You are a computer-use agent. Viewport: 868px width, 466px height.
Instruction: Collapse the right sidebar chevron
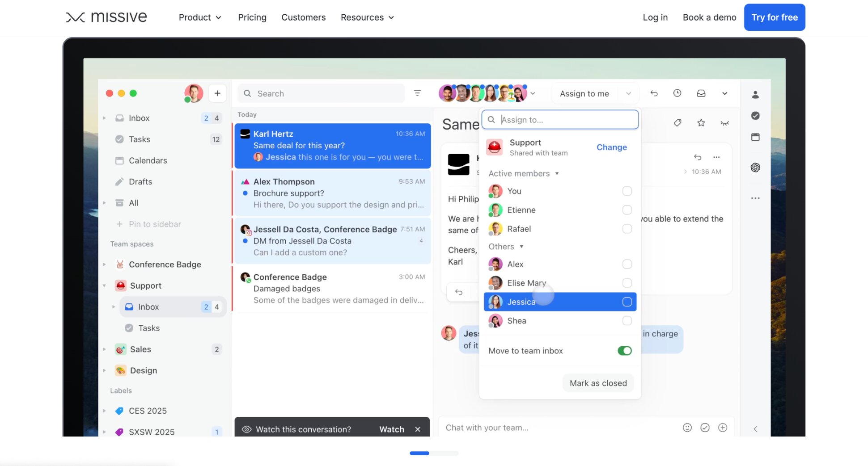tap(755, 429)
